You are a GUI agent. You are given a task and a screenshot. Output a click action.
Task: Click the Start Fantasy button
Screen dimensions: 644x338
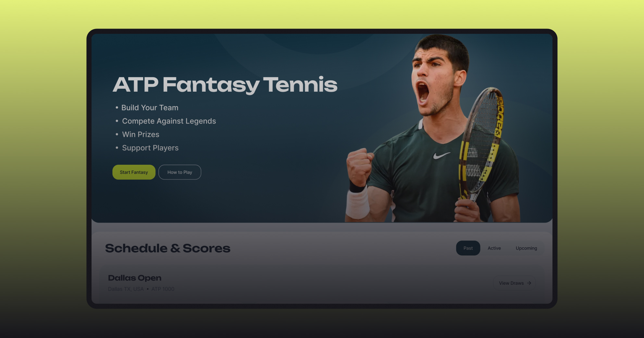pos(134,172)
